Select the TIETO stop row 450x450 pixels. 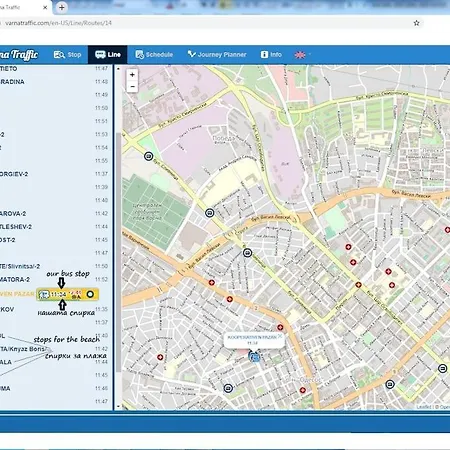[55, 69]
